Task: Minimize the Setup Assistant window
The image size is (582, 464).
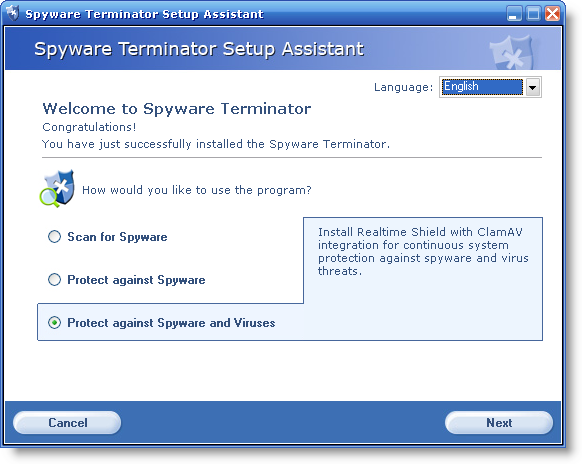Action: pos(514,14)
